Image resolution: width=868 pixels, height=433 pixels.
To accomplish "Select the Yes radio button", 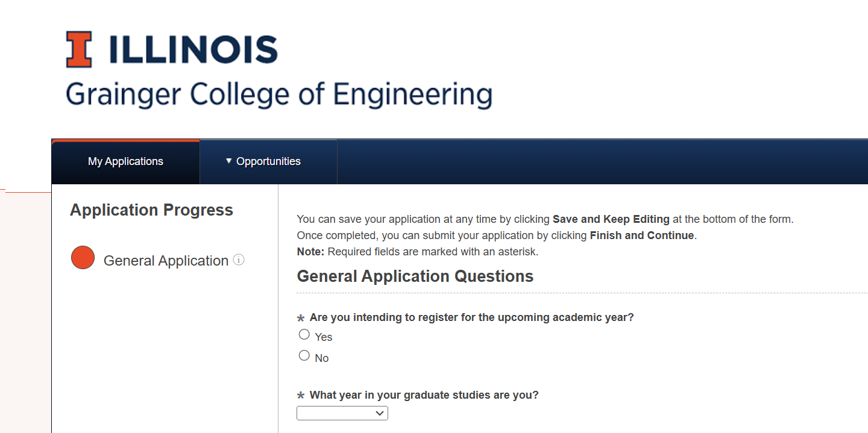I will pyautogui.click(x=304, y=334).
